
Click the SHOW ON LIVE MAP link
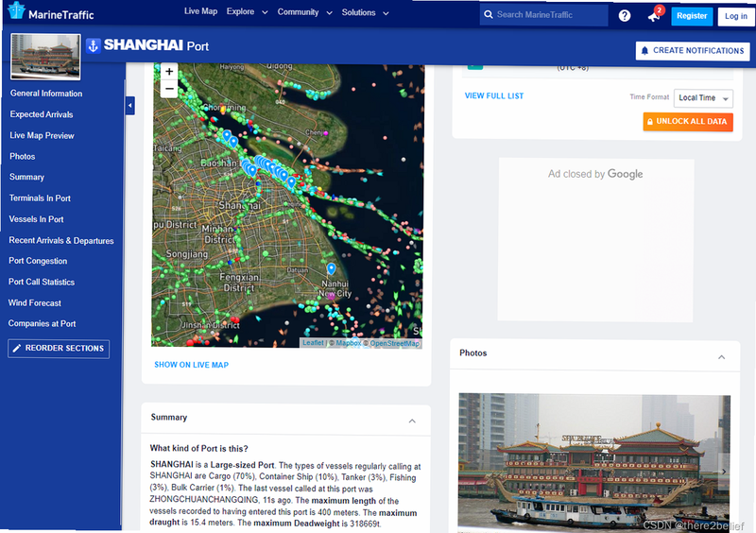tap(192, 365)
